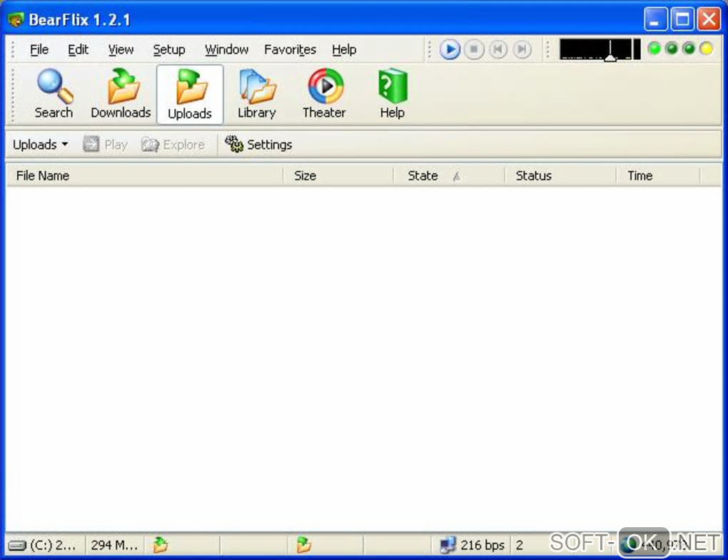Click the Previous track button
728x560 pixels.
pos(498,49)
